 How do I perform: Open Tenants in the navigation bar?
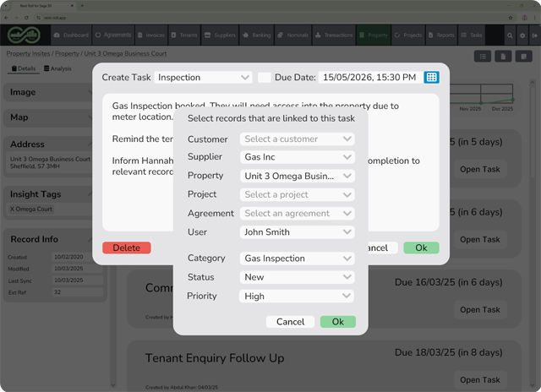pos(184,35)
